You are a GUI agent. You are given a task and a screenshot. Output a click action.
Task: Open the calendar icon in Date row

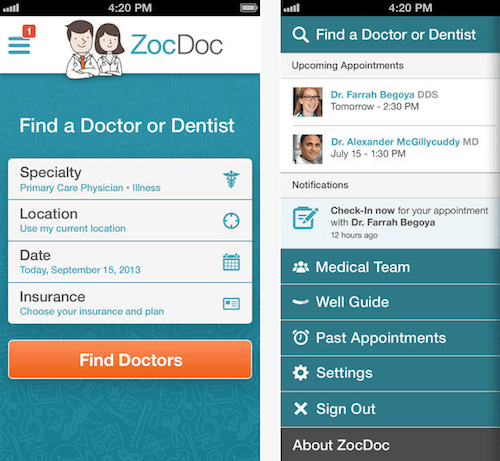[x=231, y=262]
